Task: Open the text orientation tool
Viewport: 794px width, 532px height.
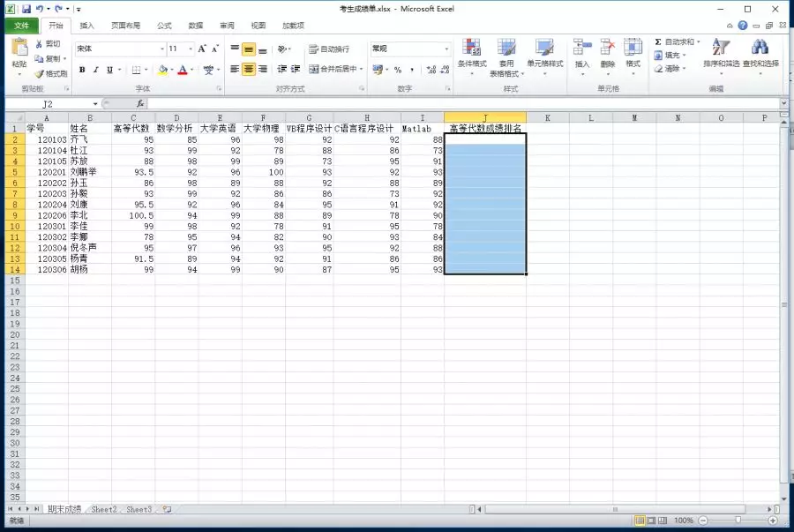Action: (282, 49)
